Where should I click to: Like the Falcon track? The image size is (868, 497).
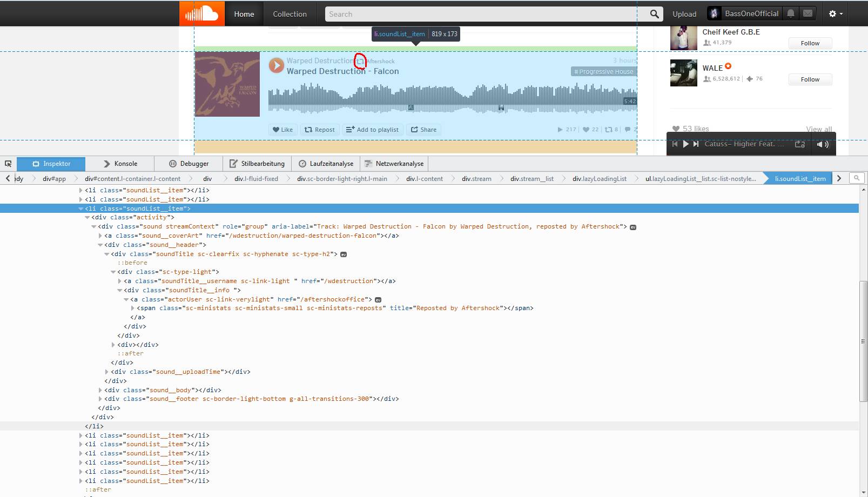pyautogui.click(x=282, y=130)
